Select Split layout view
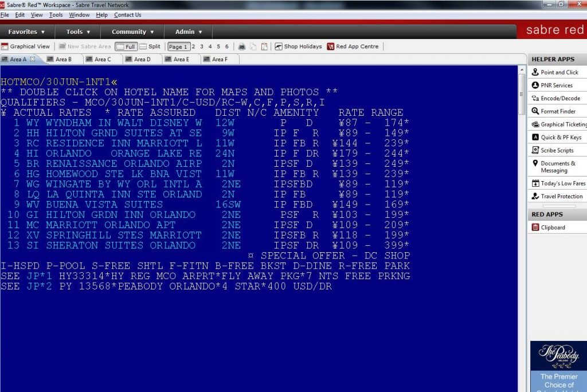Viewport: 587px width, 392px height. pyautogui.click(x=150, y=46)
